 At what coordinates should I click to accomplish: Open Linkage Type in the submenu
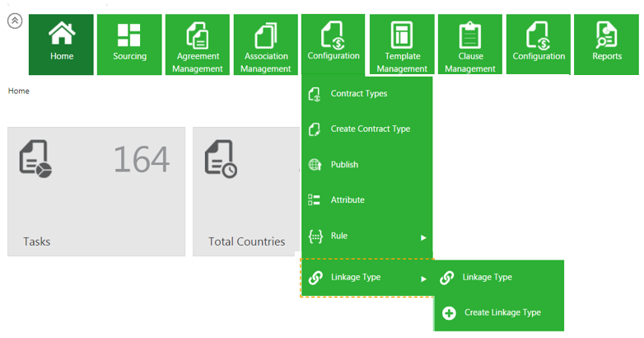click(487, 278)
